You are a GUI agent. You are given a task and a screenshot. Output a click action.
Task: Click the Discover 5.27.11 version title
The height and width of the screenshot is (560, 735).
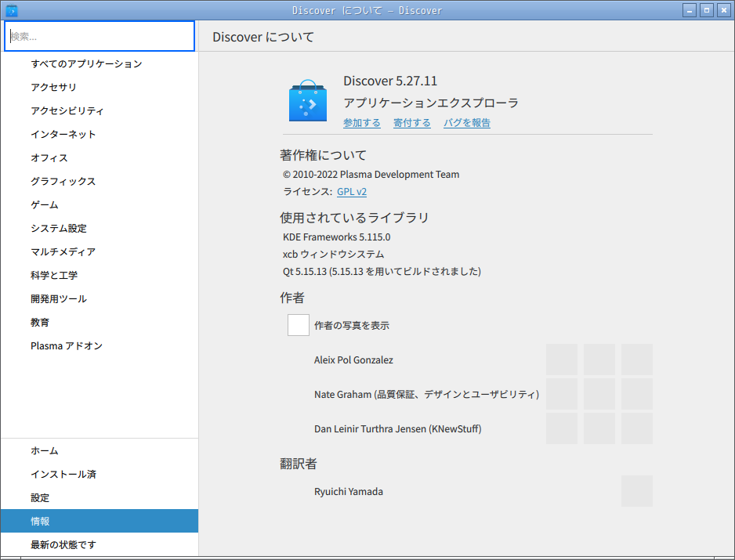coord(390,81)
